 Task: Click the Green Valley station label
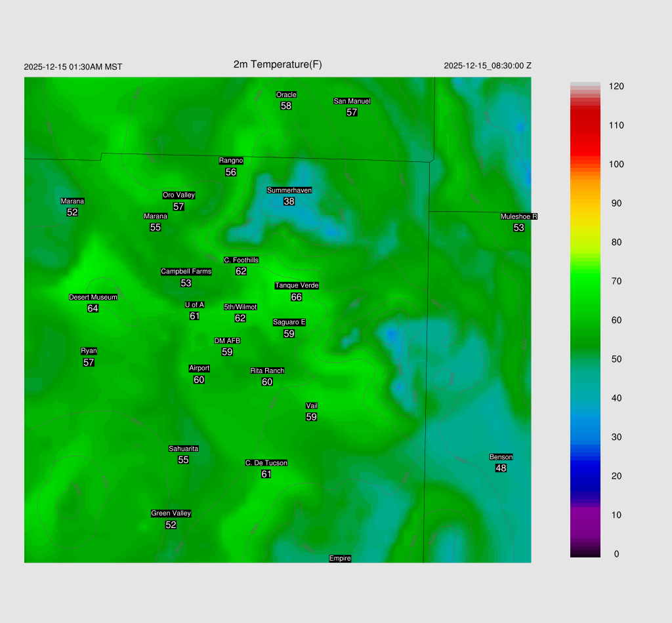pos(171,513)
